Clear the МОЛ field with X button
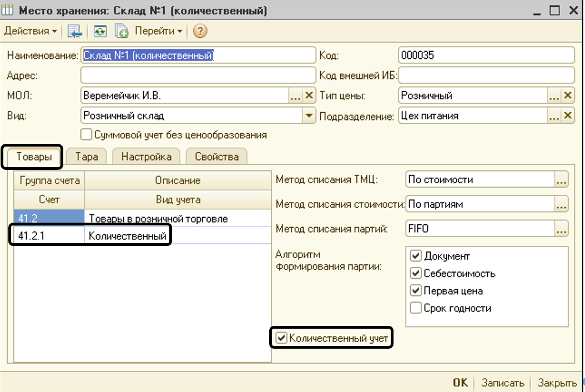Image resolution: width=585 pixels, height=392 pixels. click(309, 96)
